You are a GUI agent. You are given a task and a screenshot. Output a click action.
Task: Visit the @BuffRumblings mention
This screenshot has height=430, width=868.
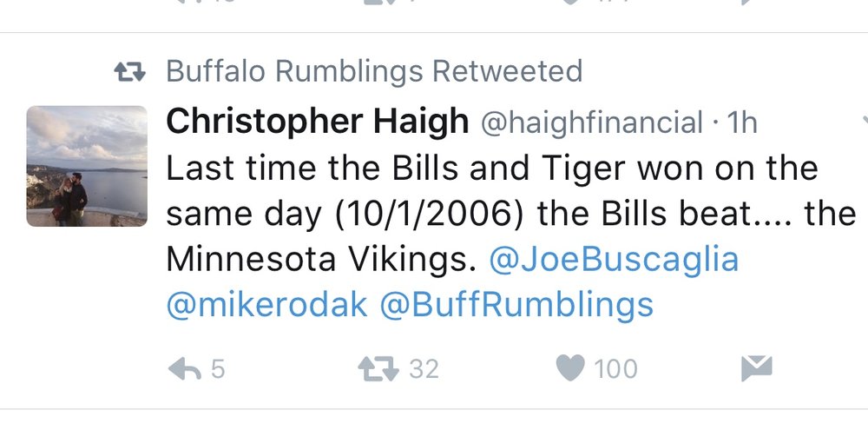coord(516,305)
